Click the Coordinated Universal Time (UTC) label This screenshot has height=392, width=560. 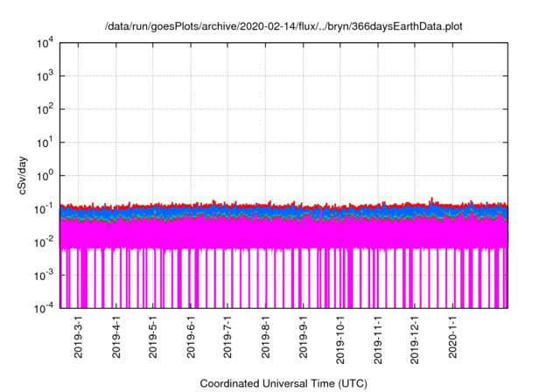283,384
